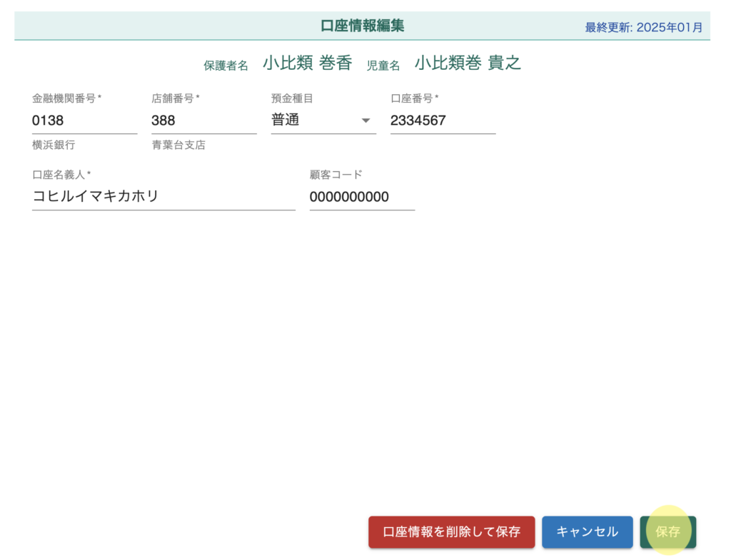Click the 口座名義人 field コヒルイマキカホリ
The height and width of the screenshot is (560, 731).
[x=163, y=197]
